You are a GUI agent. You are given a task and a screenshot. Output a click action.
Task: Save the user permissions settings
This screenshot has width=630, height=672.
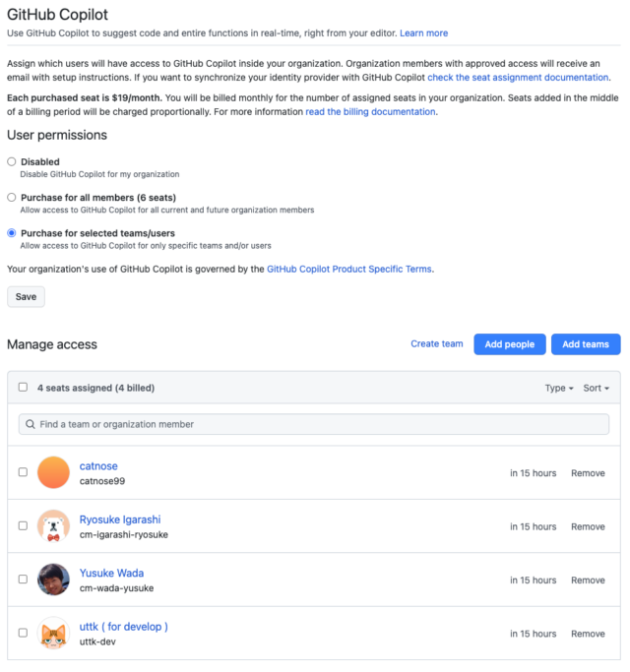26,296
